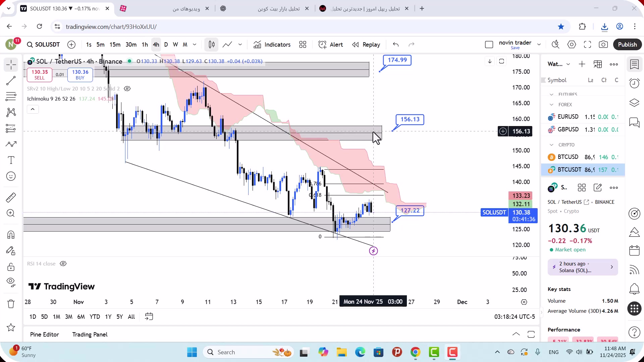Image resolution: width=644 pixels, height=362 pixels.
Task: Open the economic calendar sidebar icon
Action: [634, 250]
